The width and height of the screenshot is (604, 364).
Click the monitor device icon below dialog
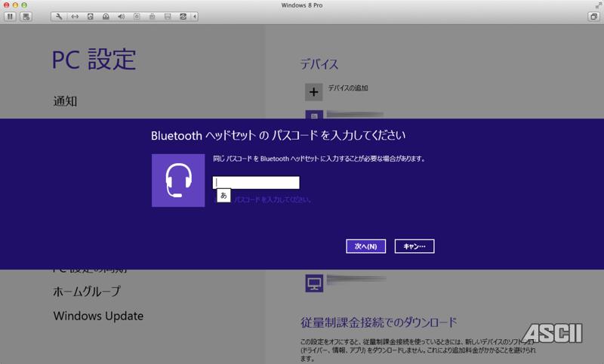click(314, 283)
